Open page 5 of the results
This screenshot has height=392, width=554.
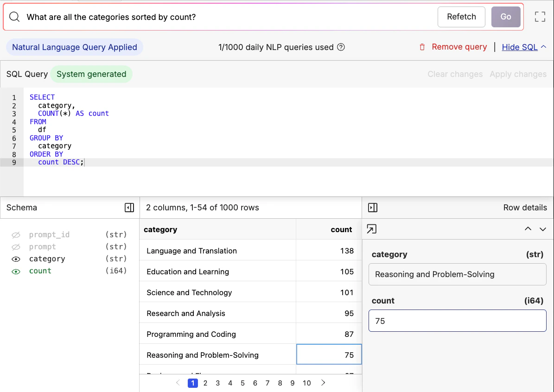tap(242, 383)
